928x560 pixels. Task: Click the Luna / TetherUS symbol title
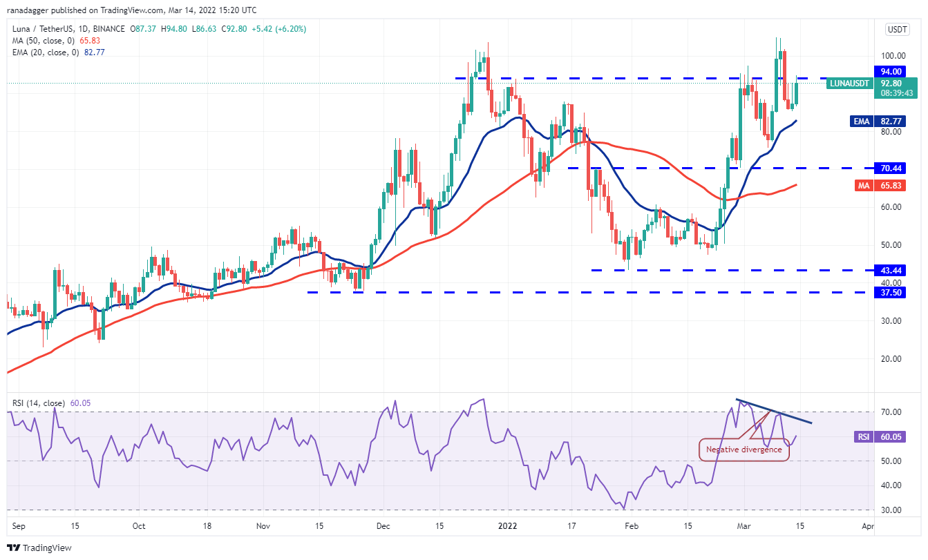click(43, 29)
